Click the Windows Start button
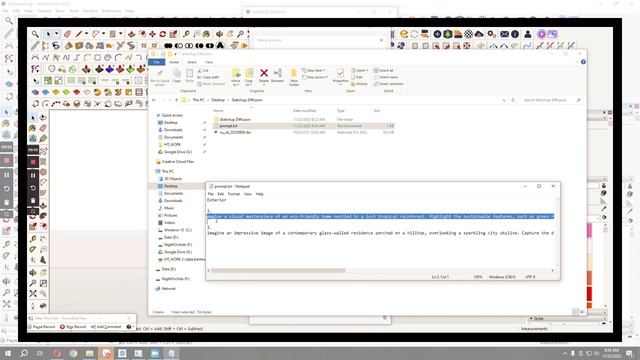This screenshot has width=640, height=360. [x=8, y=353]
